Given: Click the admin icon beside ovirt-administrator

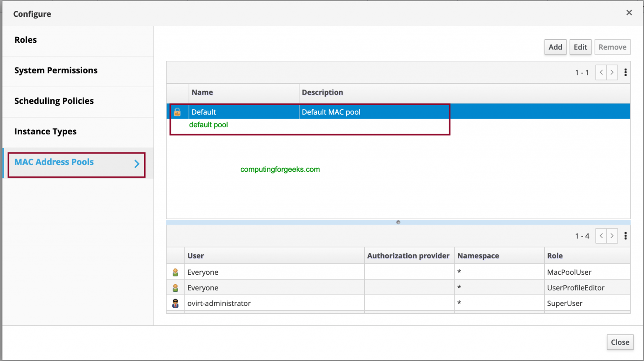Looking at the screenshot, I should tap(176, 303).
